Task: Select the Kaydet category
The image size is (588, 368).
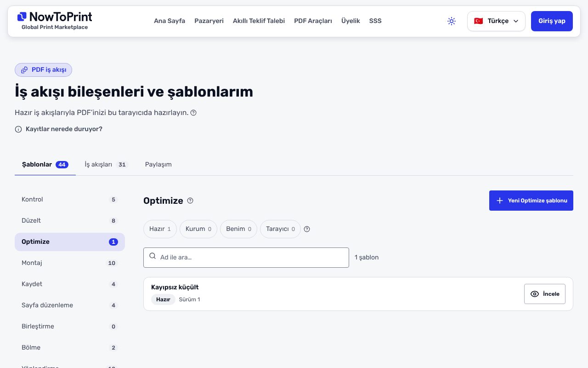Action: (70, 284)
